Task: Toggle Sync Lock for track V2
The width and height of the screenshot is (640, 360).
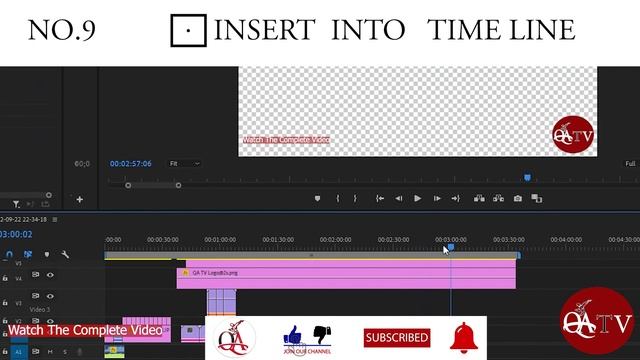Action: (x=36, y=321)
